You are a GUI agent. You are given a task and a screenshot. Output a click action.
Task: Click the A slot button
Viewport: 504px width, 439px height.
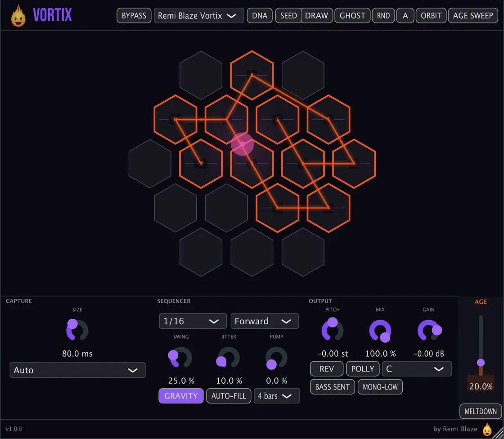tap(405, 15)
